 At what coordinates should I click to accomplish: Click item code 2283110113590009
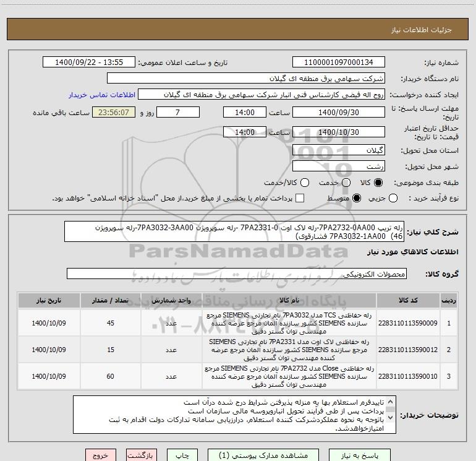pos(408,323)
